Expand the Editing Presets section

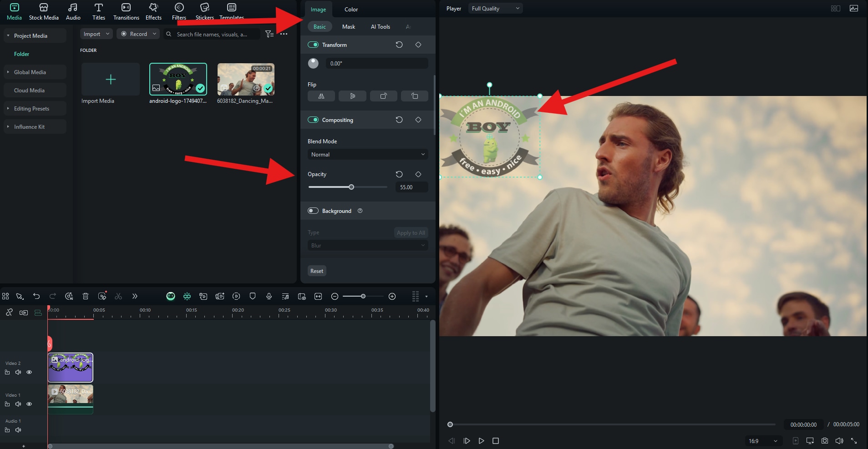coord(8,108)
